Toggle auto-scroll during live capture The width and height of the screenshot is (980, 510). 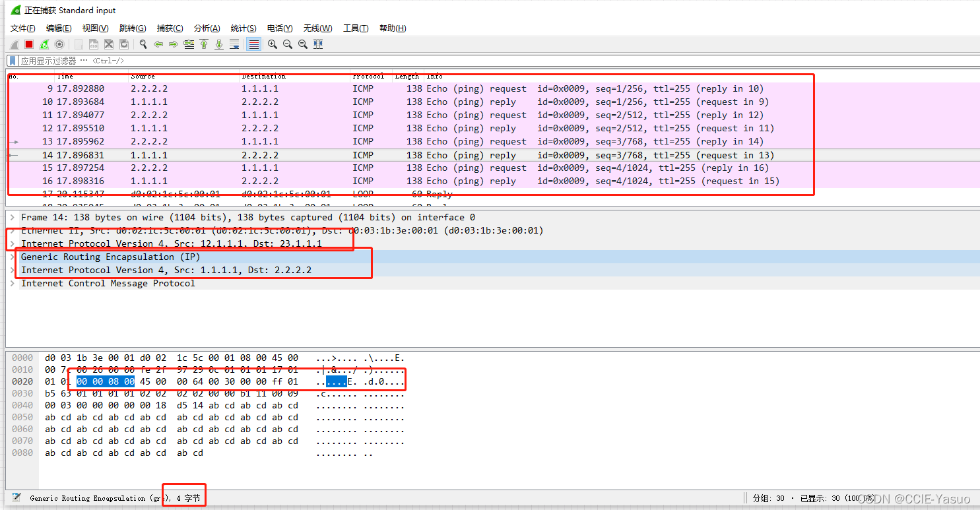click(234, 44)
